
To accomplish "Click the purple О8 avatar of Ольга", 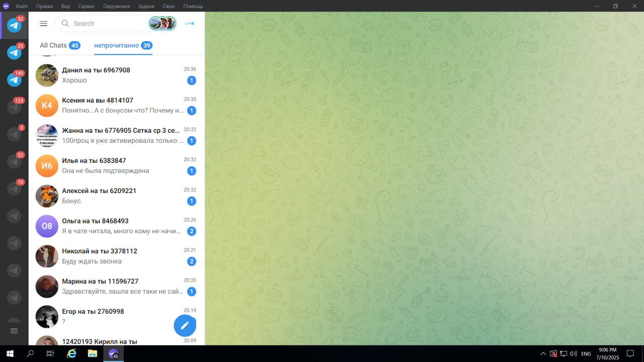I will 47,226.
